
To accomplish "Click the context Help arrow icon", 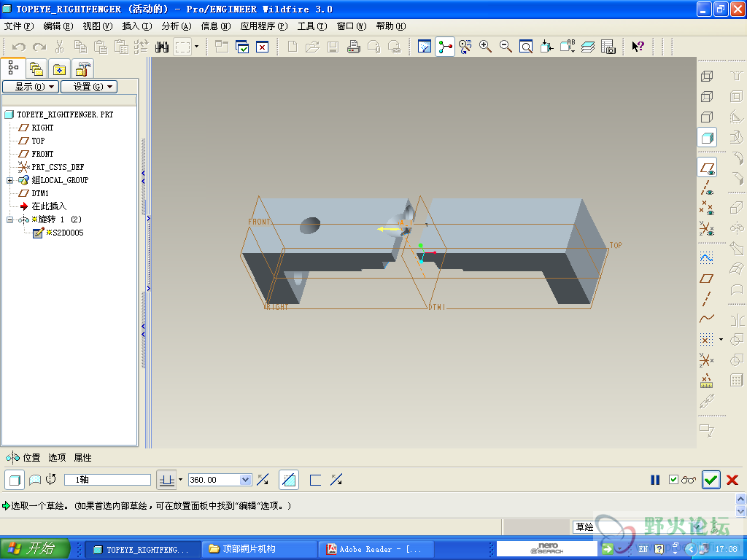I will coord(638,47).
